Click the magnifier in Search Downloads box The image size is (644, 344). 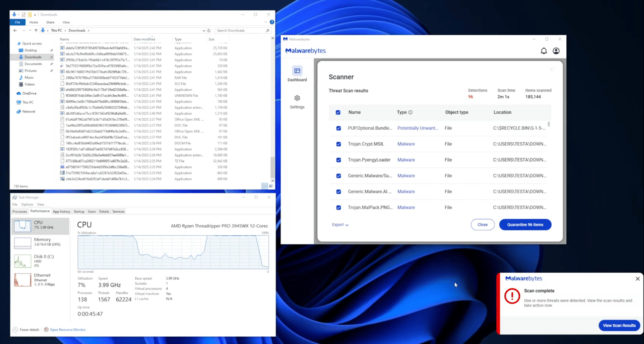pos(268,30)
